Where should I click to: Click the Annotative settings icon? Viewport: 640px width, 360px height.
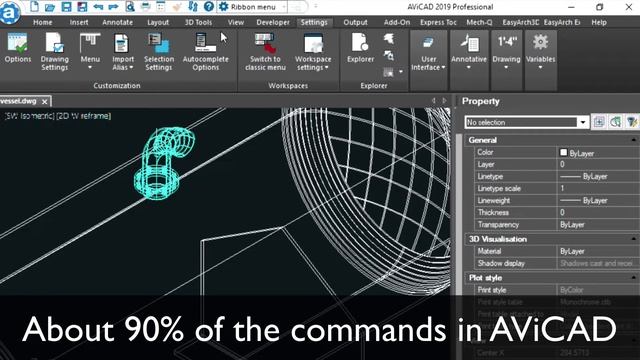pyautogui.click(x=469, y=43)
